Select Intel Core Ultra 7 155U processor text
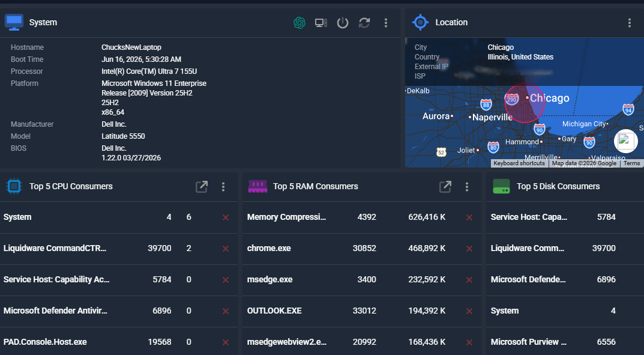 [x=149, y=71]
